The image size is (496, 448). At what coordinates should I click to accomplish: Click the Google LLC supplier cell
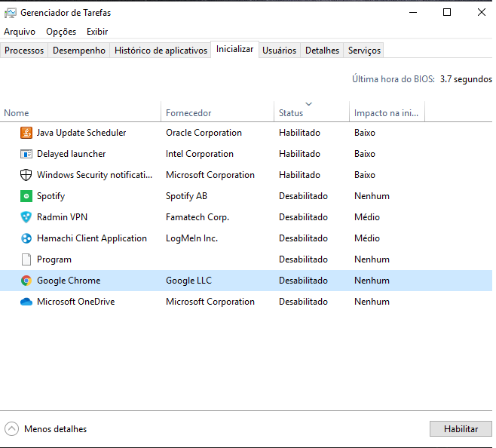click(x=189, y=281)
